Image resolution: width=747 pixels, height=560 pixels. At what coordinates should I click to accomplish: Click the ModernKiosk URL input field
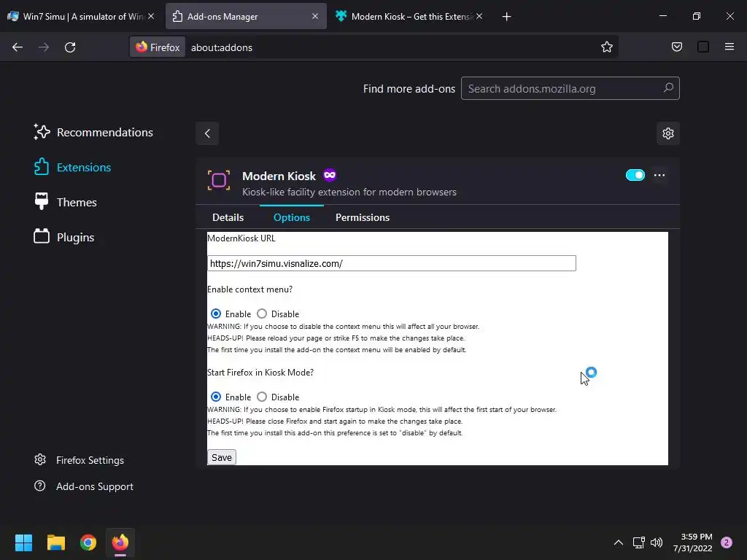point(392,263)
